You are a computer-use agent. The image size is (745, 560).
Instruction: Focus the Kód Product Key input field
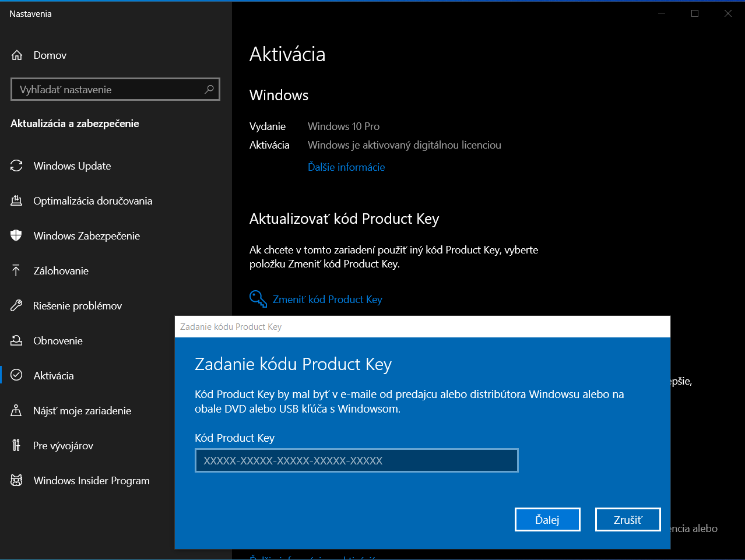[357, 460]
